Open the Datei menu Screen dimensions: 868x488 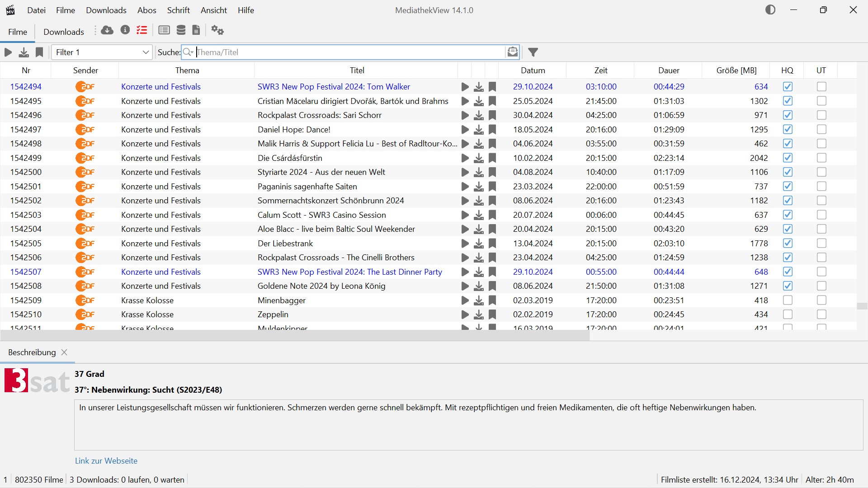tap(36, 10)
